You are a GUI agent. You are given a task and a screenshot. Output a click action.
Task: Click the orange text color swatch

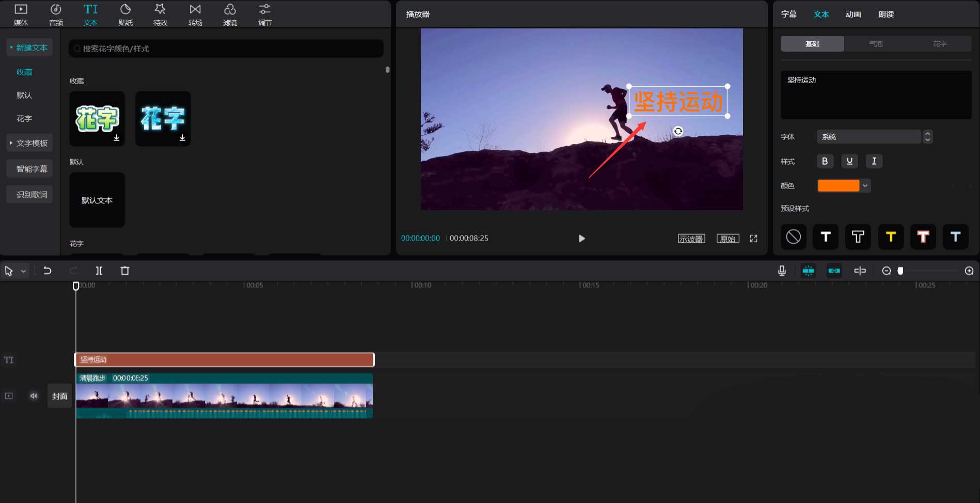pos(839,185)
